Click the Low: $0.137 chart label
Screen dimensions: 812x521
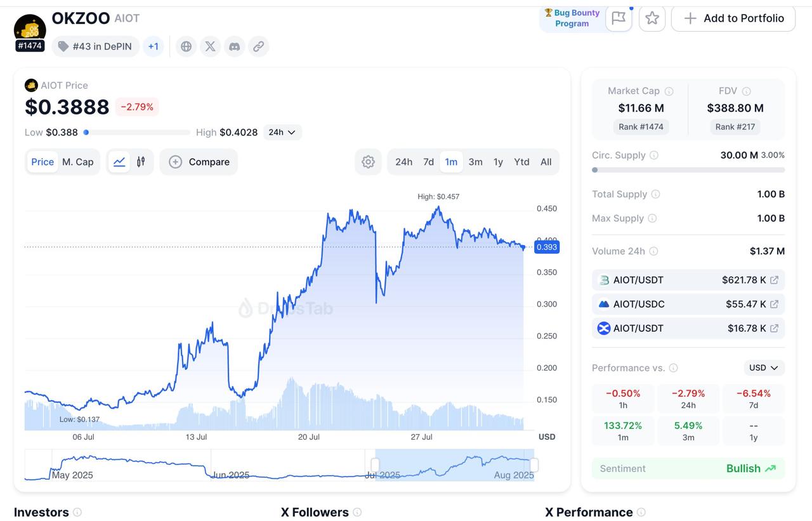pos(79,419)
